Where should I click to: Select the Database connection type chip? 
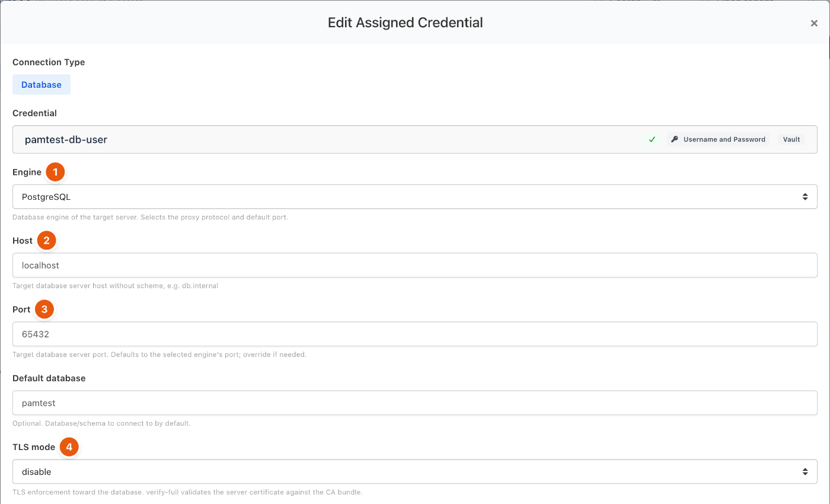[41, 85]
